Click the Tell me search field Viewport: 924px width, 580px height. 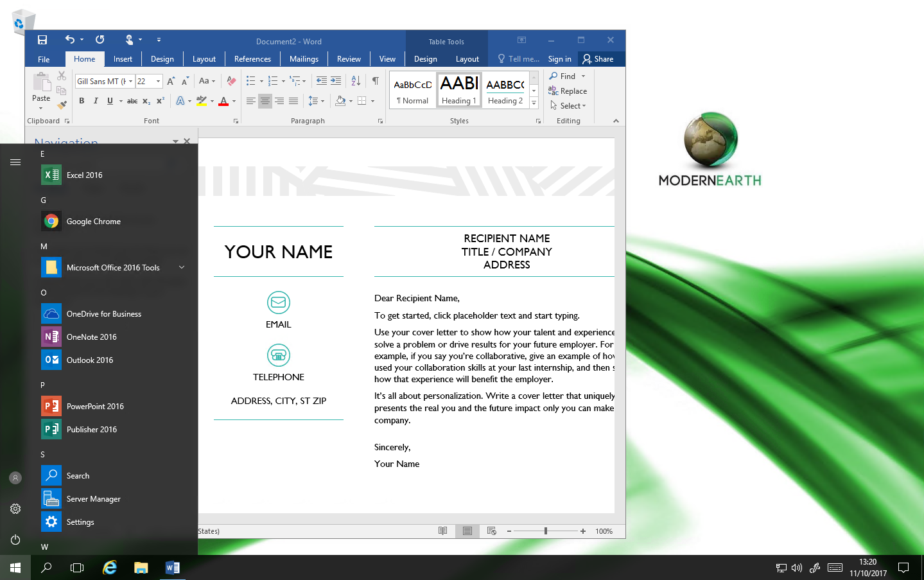[x=519, y=59]
